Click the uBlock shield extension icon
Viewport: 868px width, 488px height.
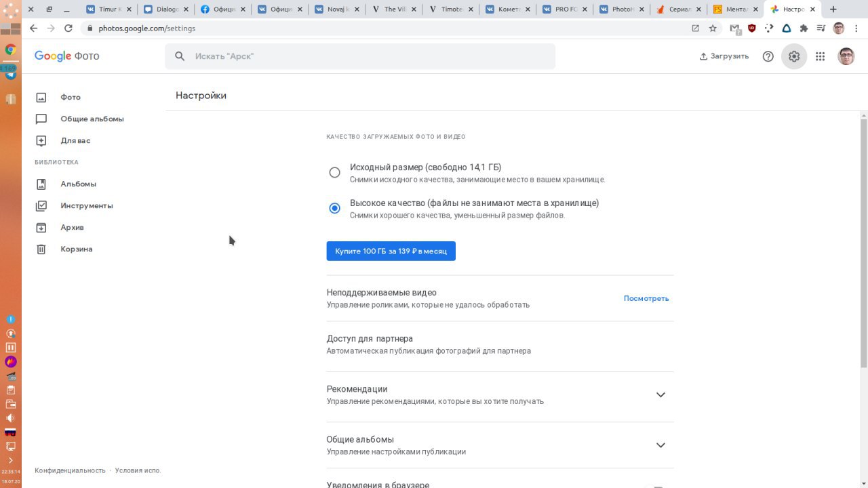tap(751, 28)
